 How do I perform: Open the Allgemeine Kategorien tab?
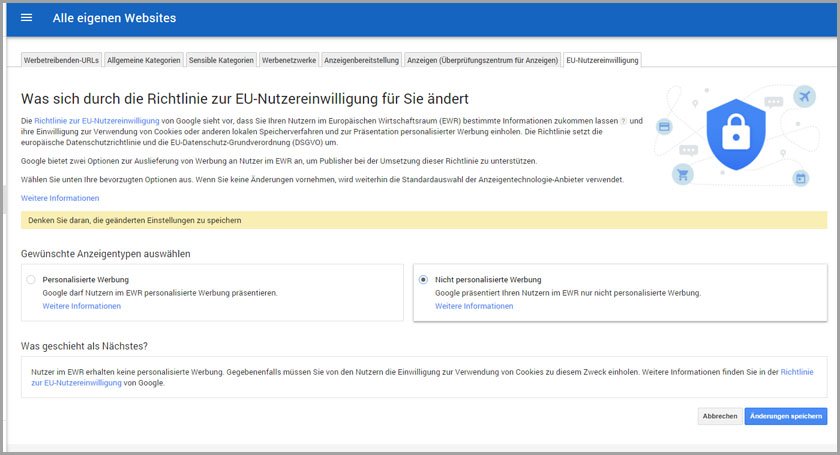coord(144,60)
